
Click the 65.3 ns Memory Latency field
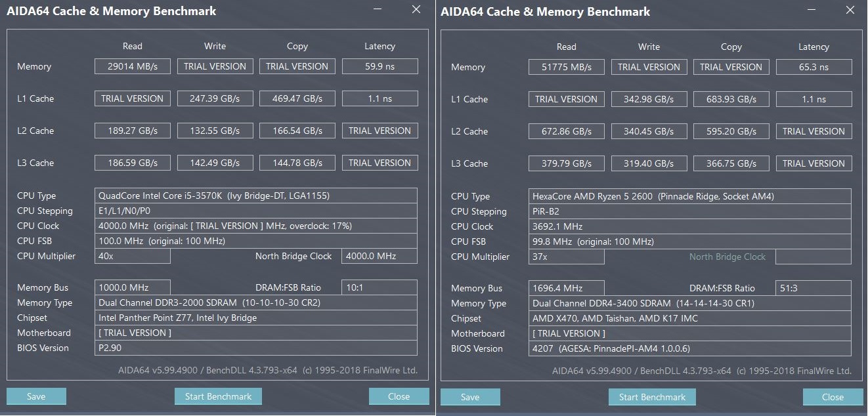pos(814,67)
